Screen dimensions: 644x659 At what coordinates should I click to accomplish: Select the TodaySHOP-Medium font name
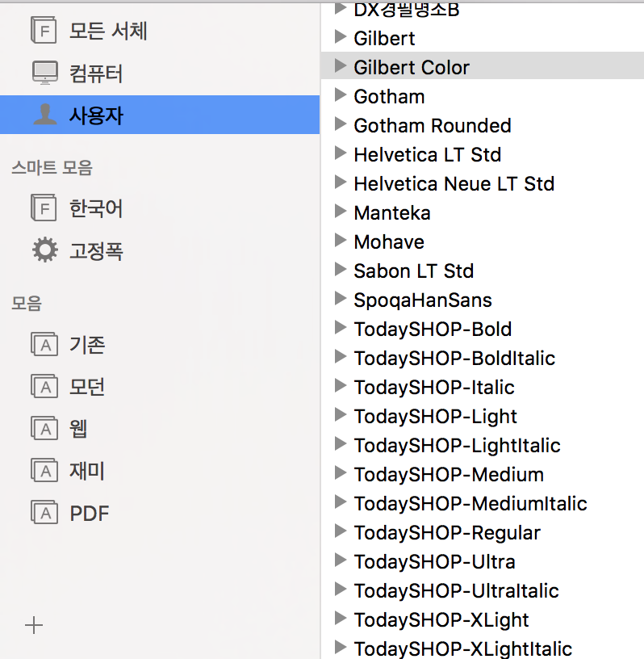click(449, 476)
